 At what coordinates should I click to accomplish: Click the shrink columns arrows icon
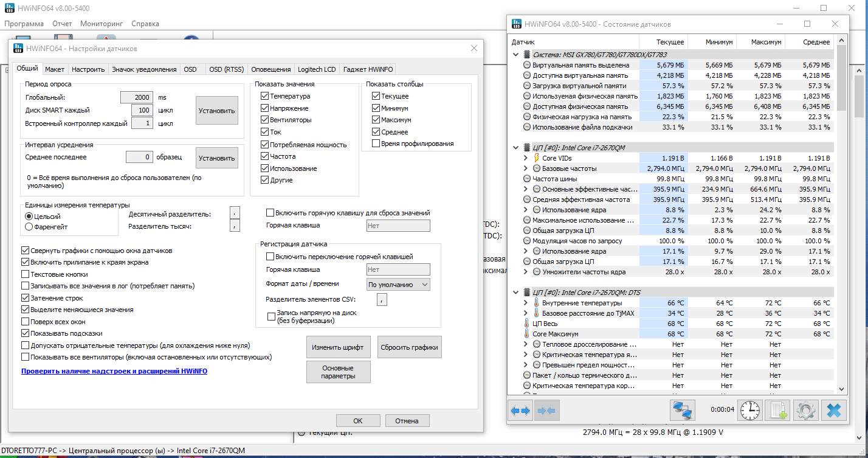(546, 411)
